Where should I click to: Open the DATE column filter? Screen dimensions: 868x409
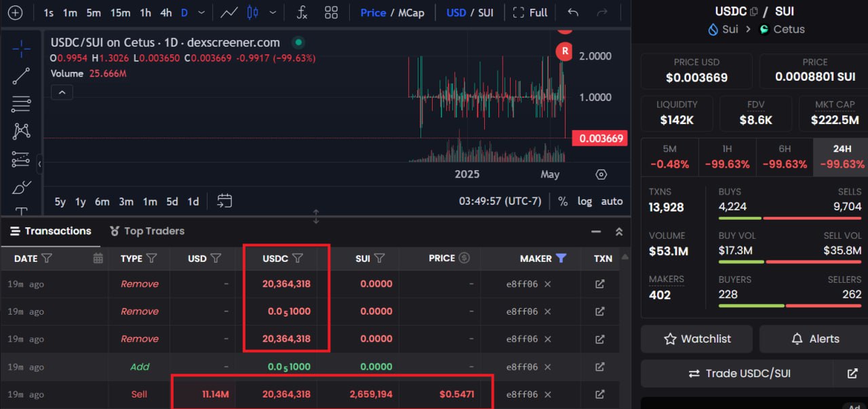click(x=47, y=258)
